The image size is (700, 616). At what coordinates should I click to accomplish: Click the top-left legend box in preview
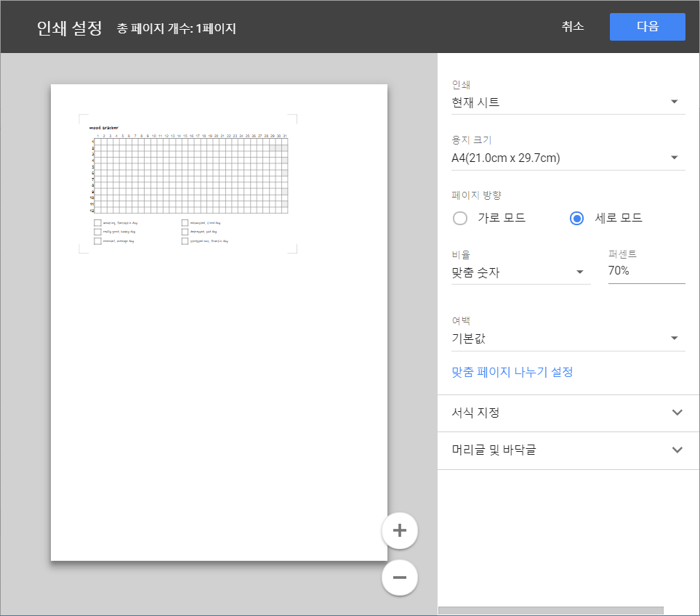click(x=97, y=223)
